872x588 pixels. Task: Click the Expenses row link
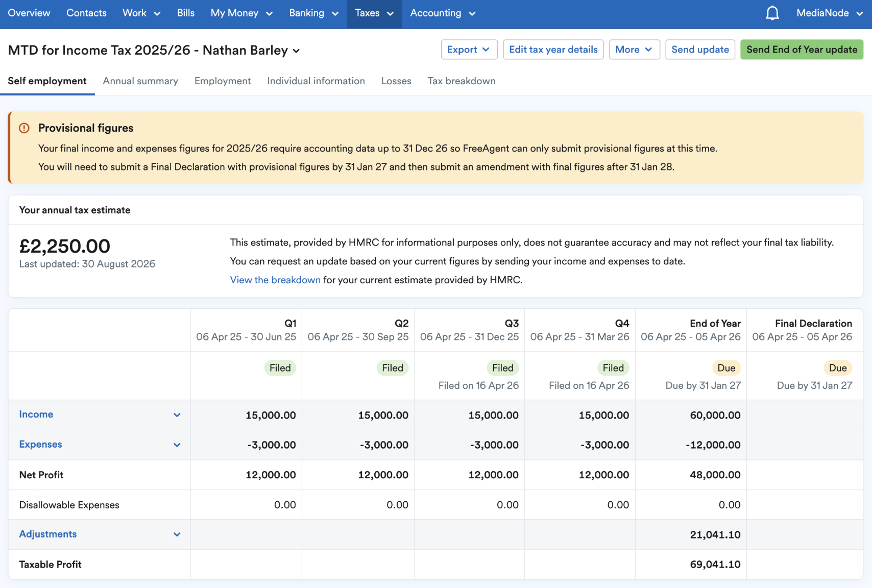tap(40, 445)
